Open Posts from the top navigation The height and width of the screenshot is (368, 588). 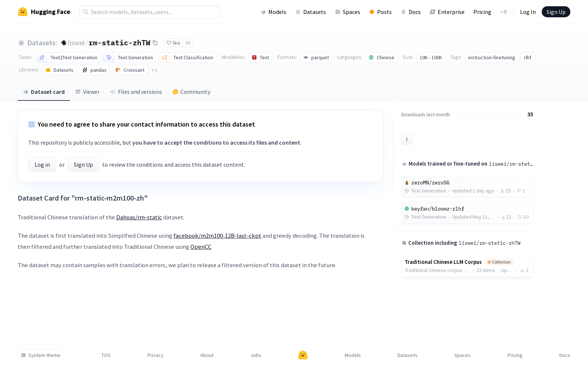[380, 12]
